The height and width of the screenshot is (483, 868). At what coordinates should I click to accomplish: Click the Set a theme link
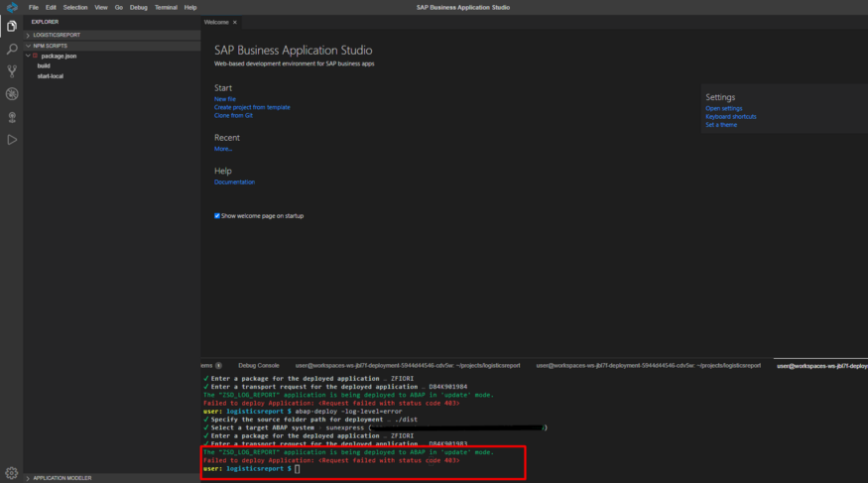click(x=721, y=125)
